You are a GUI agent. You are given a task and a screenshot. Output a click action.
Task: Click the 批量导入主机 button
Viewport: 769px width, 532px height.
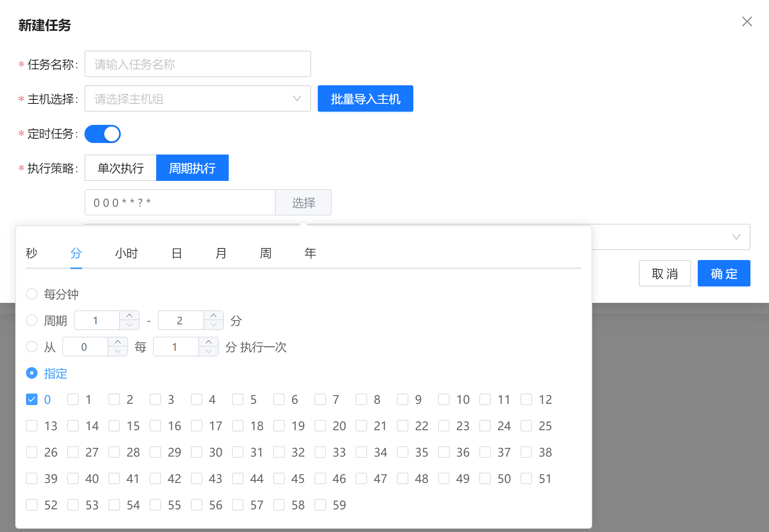(365, 99)
